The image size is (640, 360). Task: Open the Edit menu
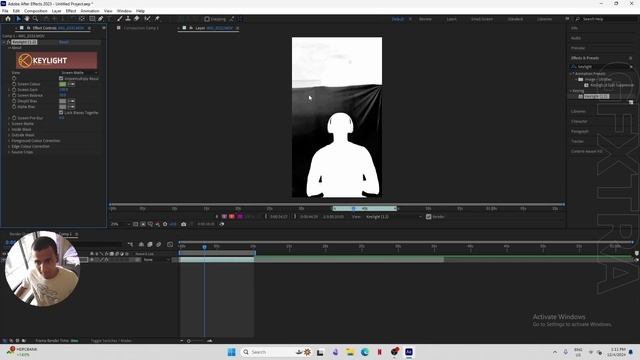point(16,11)
